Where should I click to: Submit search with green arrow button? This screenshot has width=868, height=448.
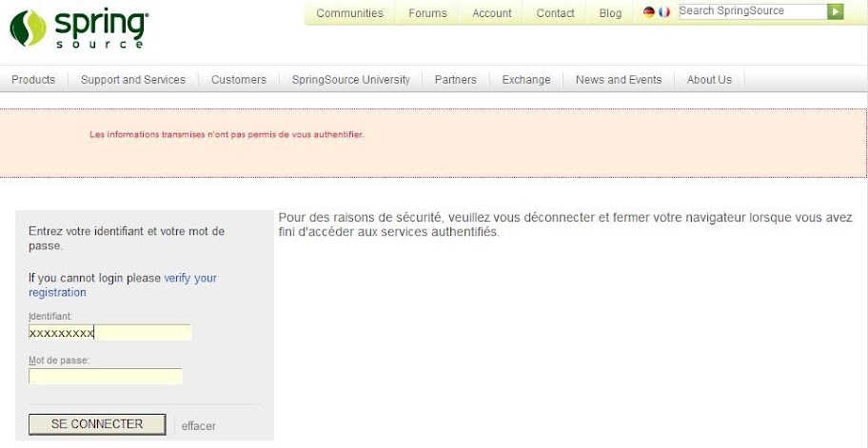pos(836,11)
